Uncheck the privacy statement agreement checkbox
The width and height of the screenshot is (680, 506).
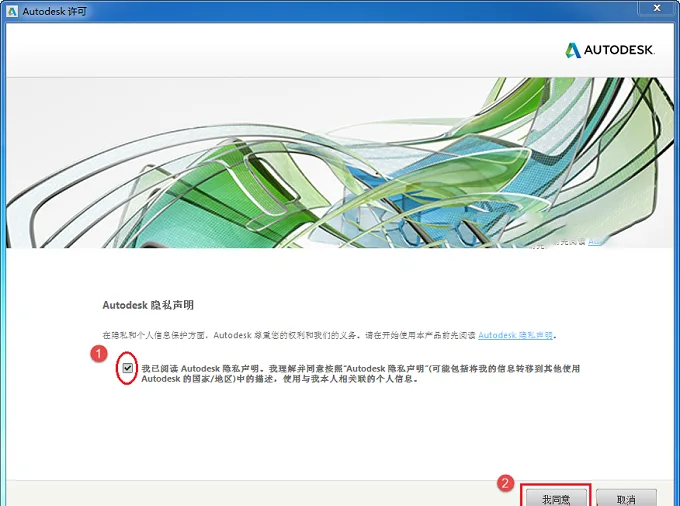pos(128,368)
